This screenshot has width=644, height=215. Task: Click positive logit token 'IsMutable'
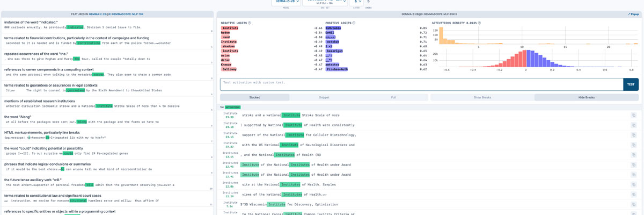[x=333, y=28]
